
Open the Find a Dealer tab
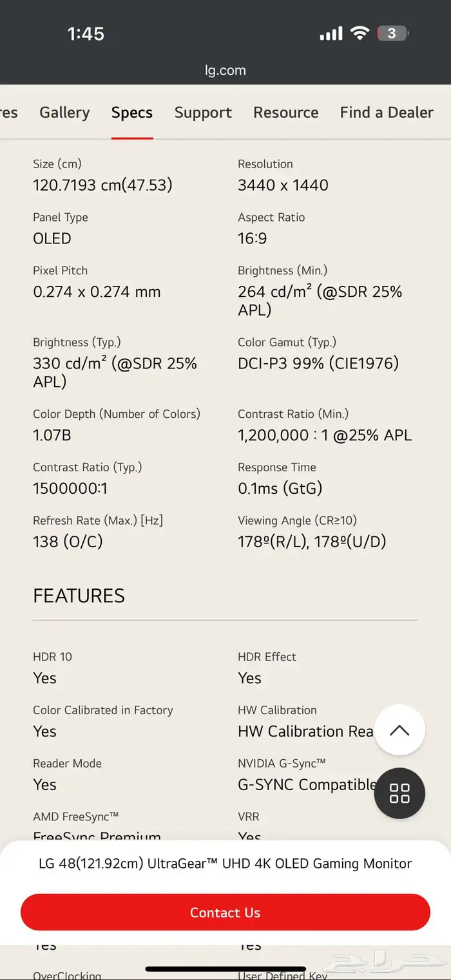point(387,112)
